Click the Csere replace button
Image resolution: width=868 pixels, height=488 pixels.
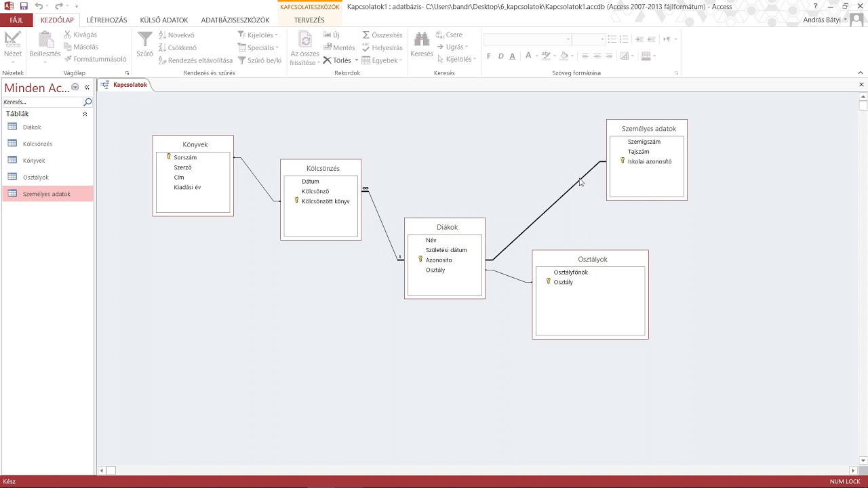450,35
